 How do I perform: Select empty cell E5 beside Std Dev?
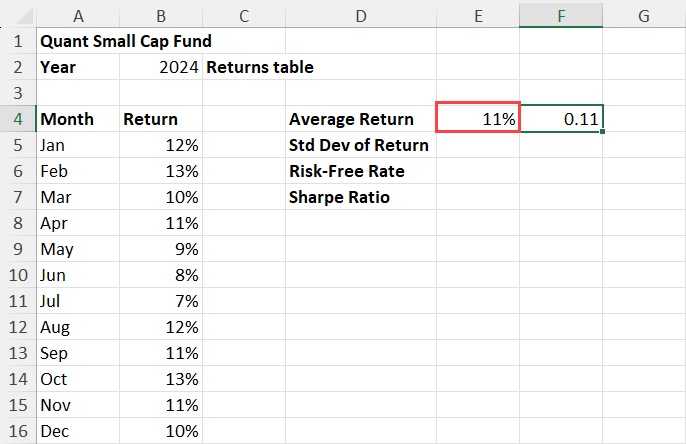click(478, 145)
